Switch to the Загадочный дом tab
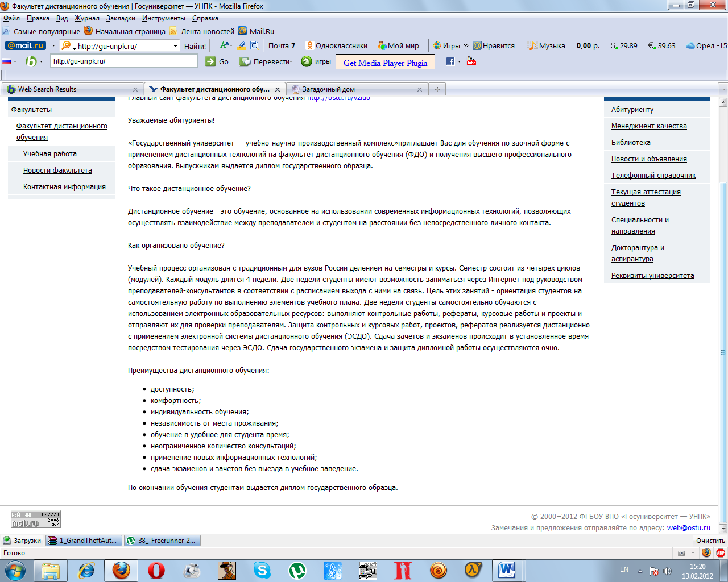The image size is (728, 582). pos(358,89)
